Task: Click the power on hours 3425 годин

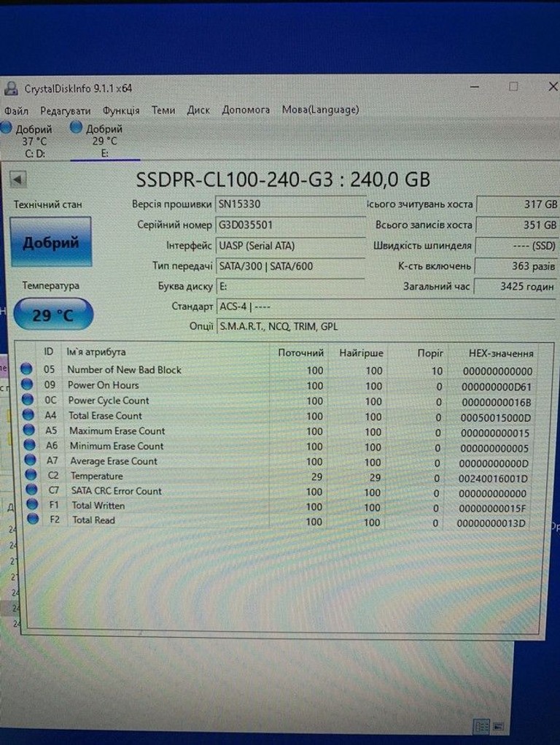Action: click(x=516, y=287)
